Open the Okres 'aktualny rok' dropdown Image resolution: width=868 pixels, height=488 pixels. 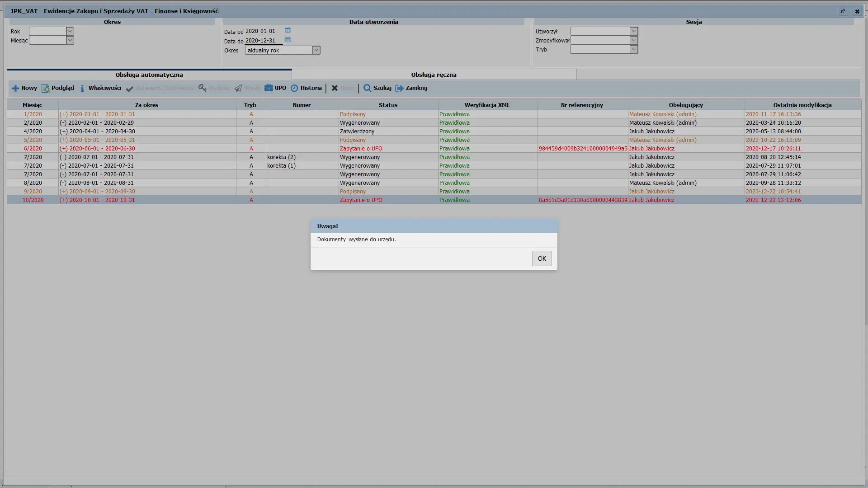tap(316, 50)
